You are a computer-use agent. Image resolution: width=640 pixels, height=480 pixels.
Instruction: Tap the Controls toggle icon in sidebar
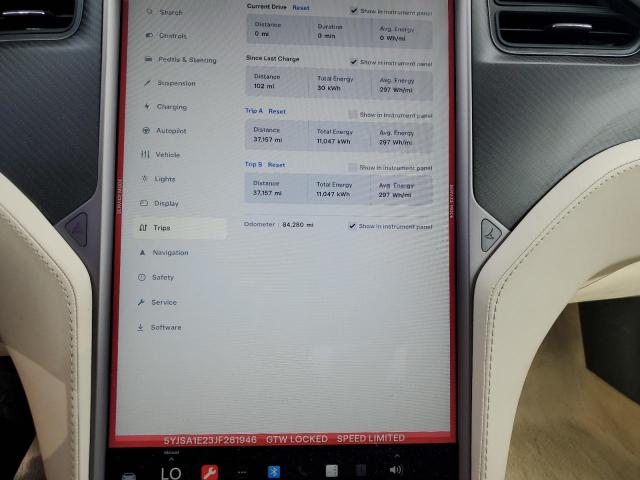click(x=149, y=36)
